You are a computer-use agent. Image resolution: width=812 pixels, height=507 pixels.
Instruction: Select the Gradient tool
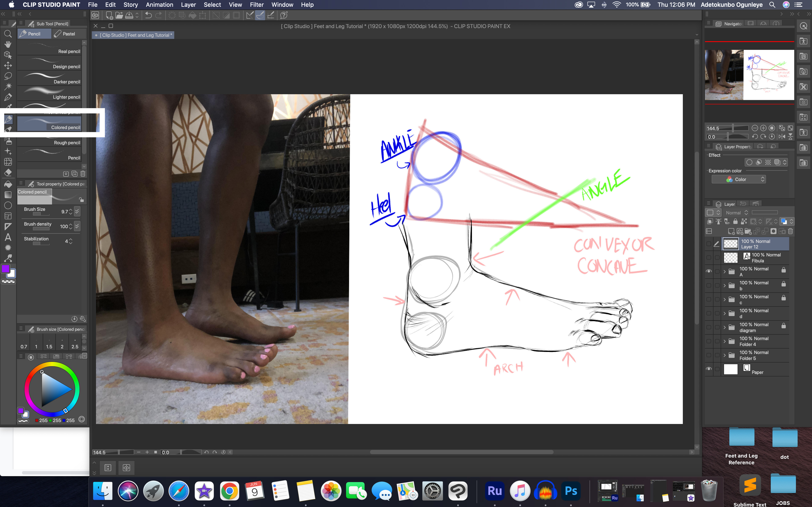point(8,195)
